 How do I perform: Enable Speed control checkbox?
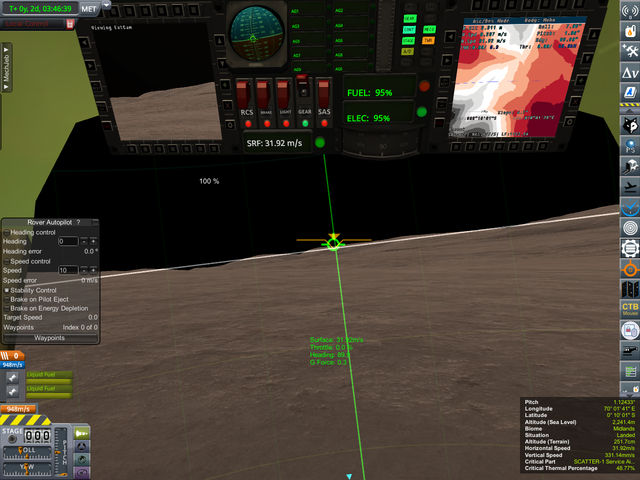point(7,262)
